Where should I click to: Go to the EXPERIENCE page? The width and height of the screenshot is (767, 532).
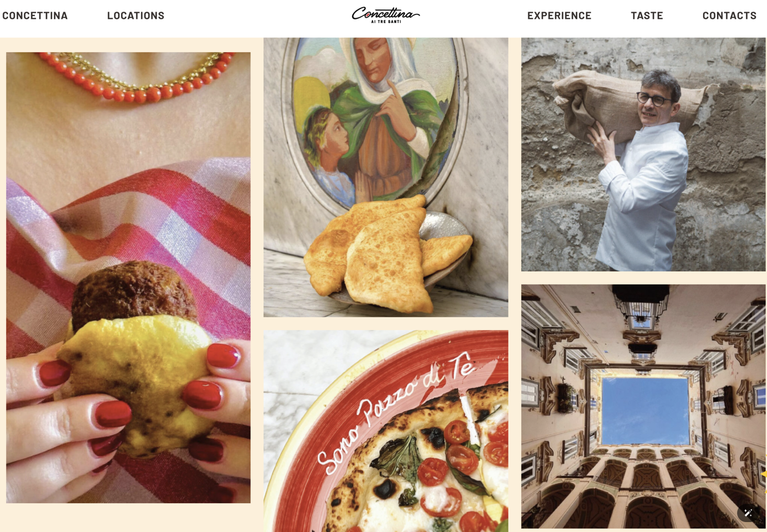559,16
